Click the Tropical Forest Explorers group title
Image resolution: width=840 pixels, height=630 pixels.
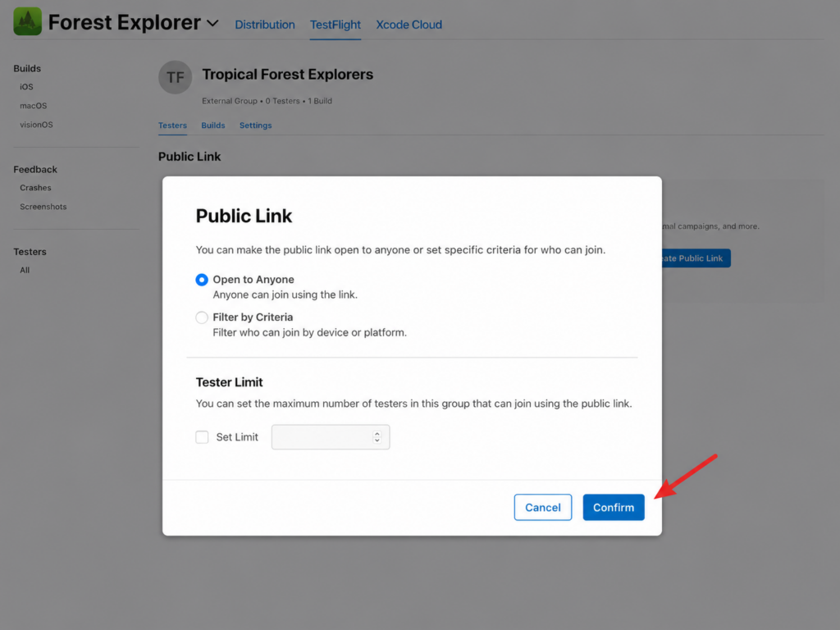[x=288, y=75]
